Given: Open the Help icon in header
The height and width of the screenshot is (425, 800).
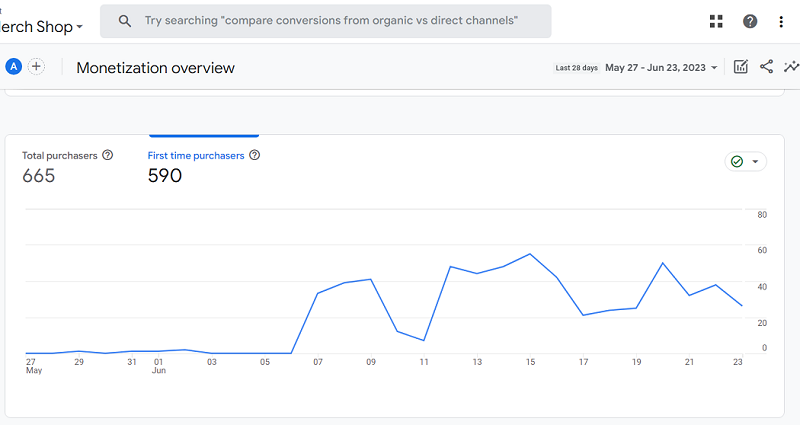Looking at the screenshot, I should click(x=750, y=21).
